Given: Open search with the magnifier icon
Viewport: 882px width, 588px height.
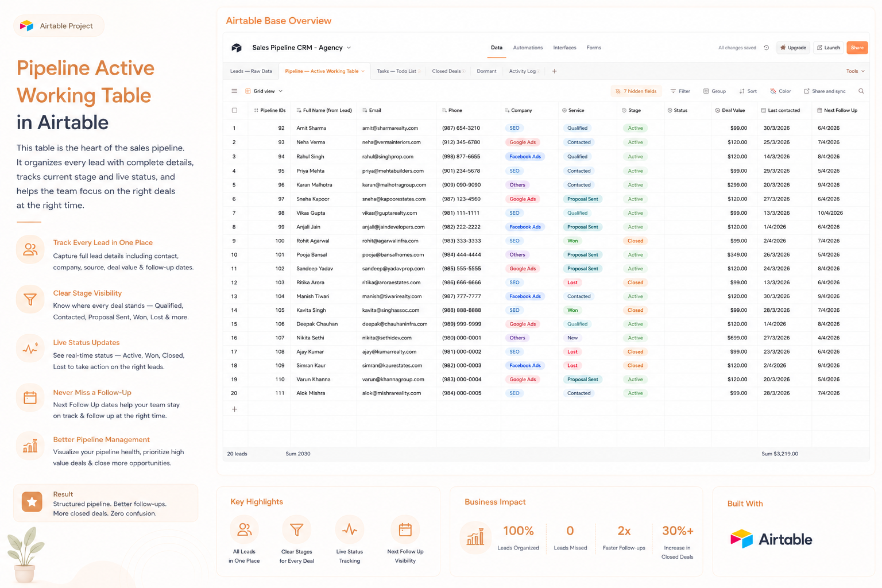Looking at the screenshot, I should [861, 91].
